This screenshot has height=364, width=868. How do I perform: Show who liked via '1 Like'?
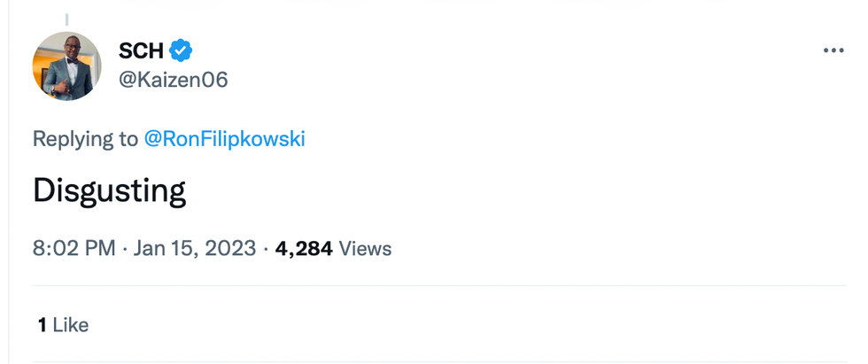tap(63, 325)
